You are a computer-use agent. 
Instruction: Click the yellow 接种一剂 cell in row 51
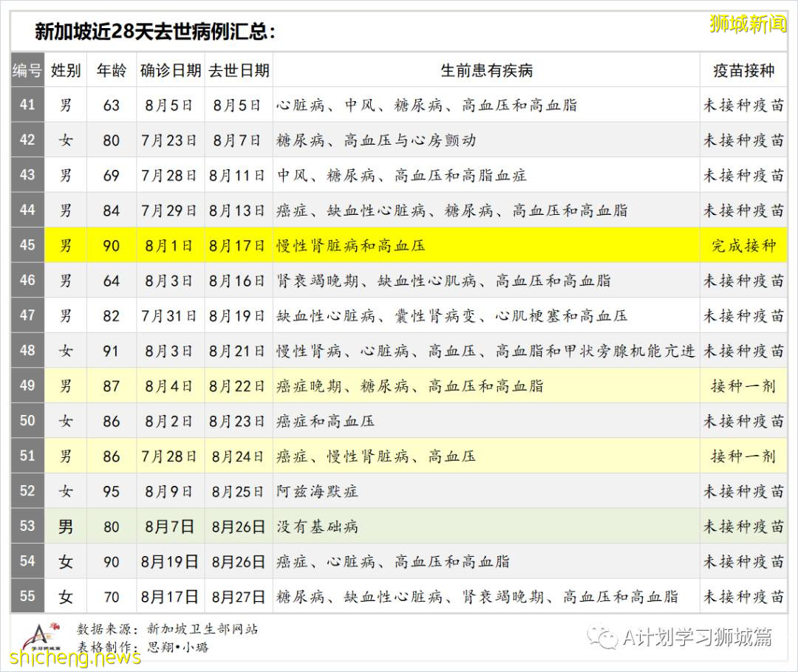click(743, 456)
